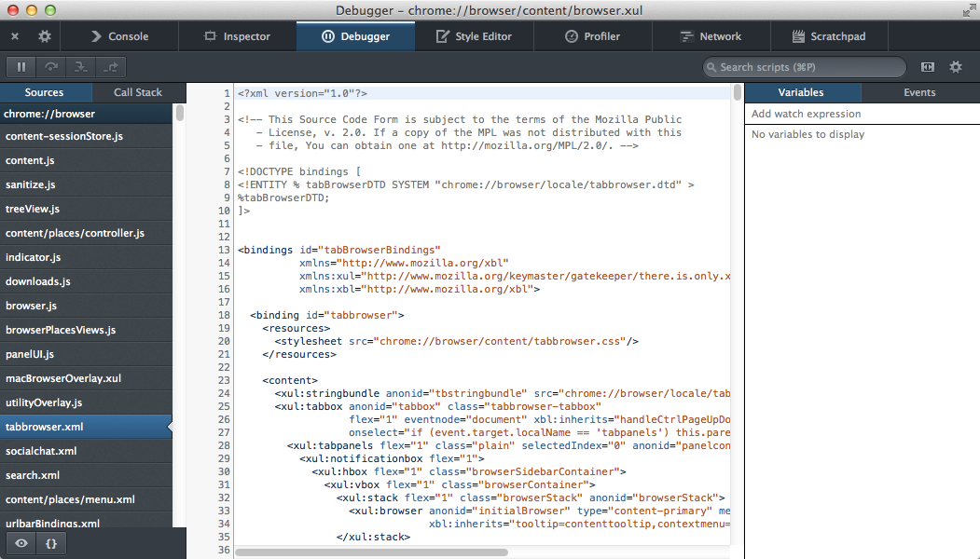Open the Style Editor tab

click(x=474, y=36)
